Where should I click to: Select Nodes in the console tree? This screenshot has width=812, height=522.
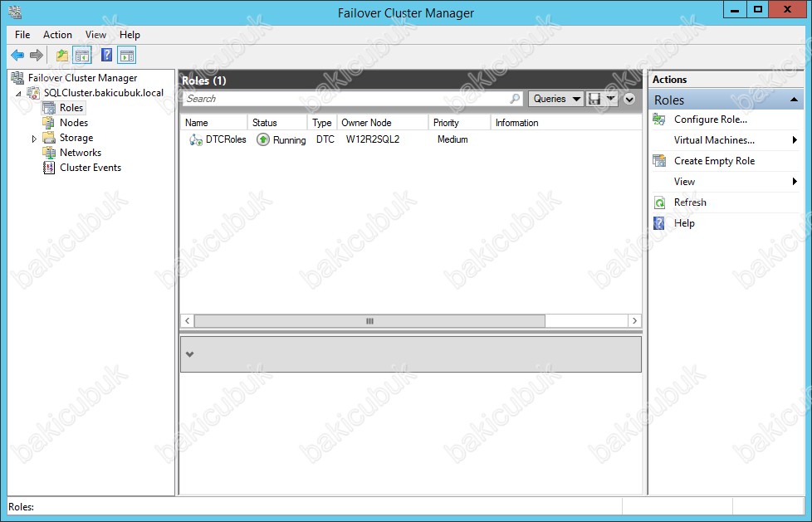[74, 123]
